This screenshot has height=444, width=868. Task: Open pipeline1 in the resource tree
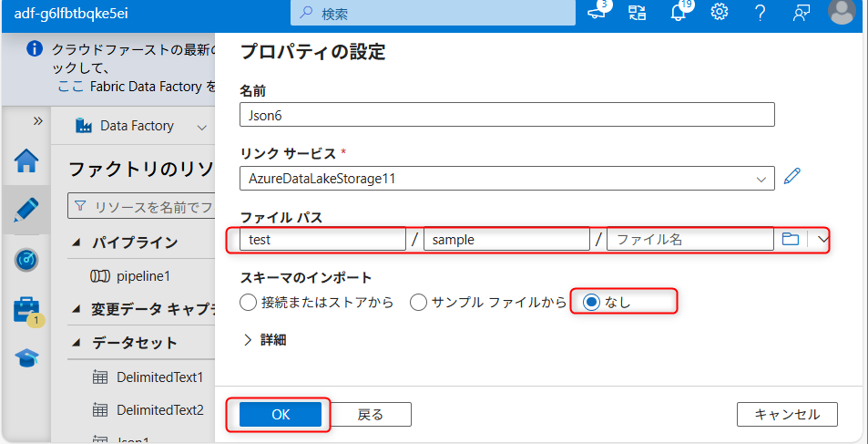(x=143, y=276)
